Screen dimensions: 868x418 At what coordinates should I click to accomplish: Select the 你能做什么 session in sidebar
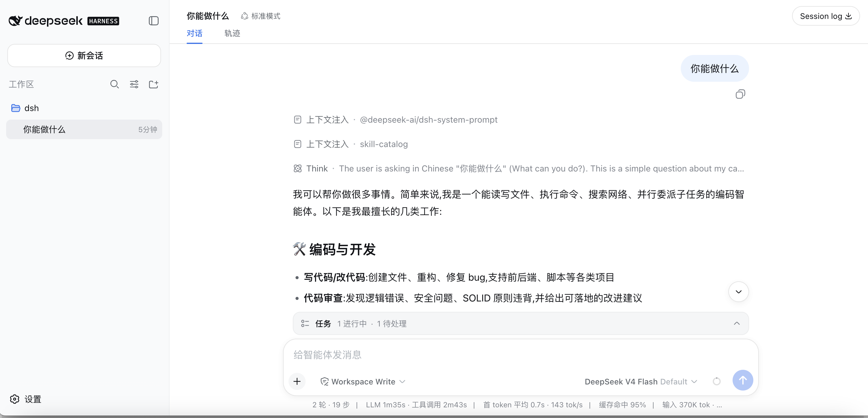click(84, 129)
